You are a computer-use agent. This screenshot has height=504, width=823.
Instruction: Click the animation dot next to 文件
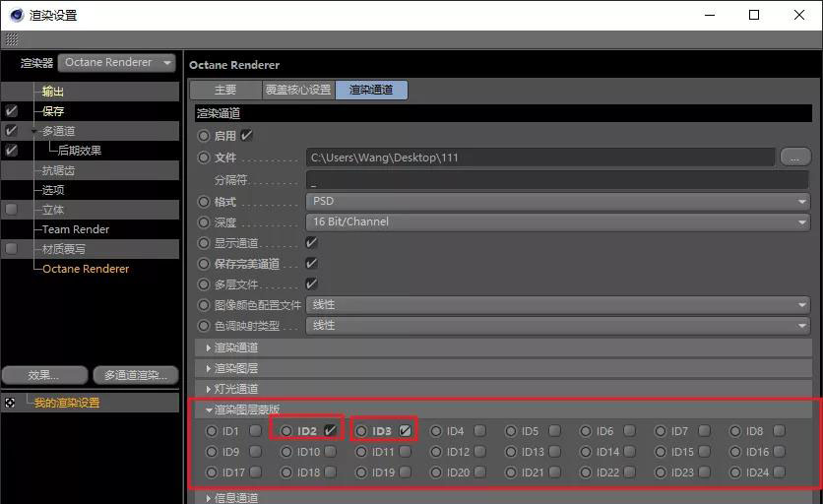(x=204, y=157)
